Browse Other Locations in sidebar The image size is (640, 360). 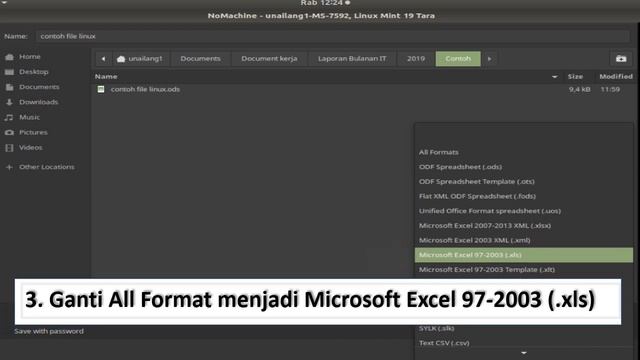[x=47, y=167]
